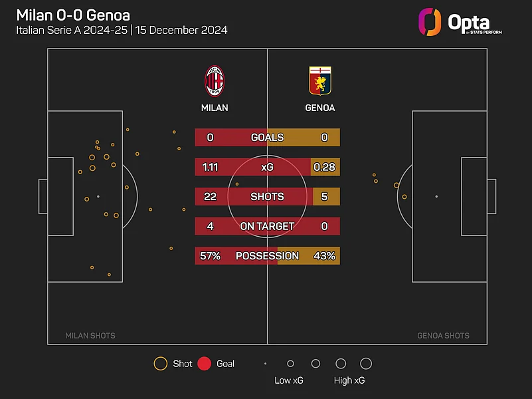Click the Milan 0-0 Genoa title

[x=73, y=14]
